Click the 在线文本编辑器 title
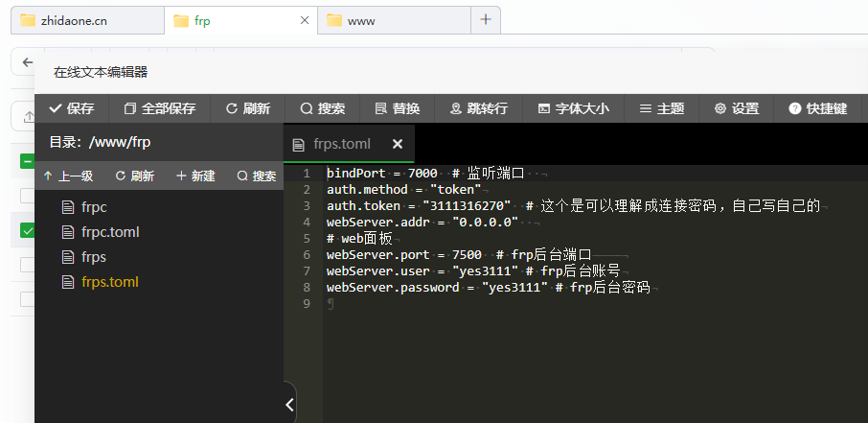868x423 pixels. click(x=101, y=72)
